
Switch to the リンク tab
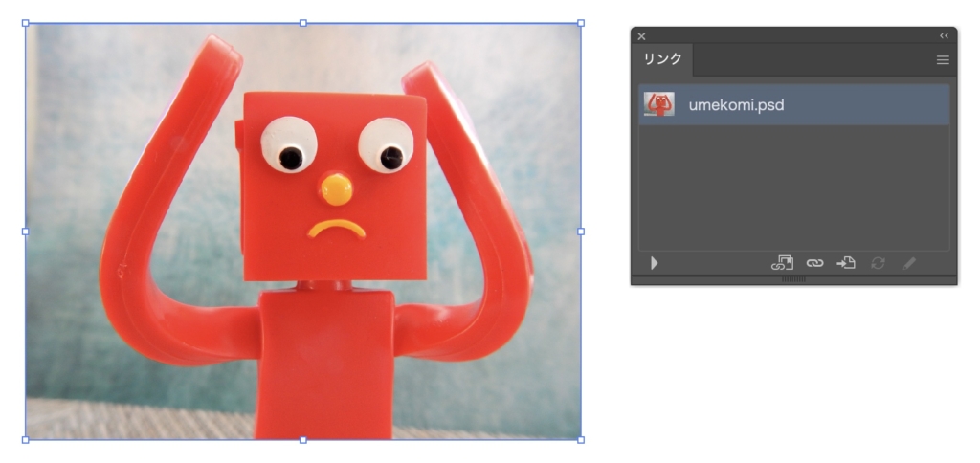663,59
